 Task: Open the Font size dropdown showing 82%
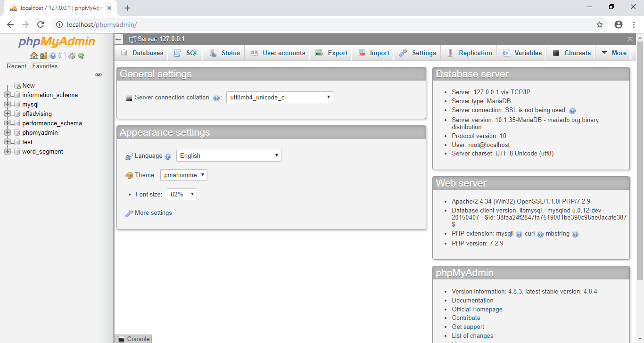click(182, 194)
